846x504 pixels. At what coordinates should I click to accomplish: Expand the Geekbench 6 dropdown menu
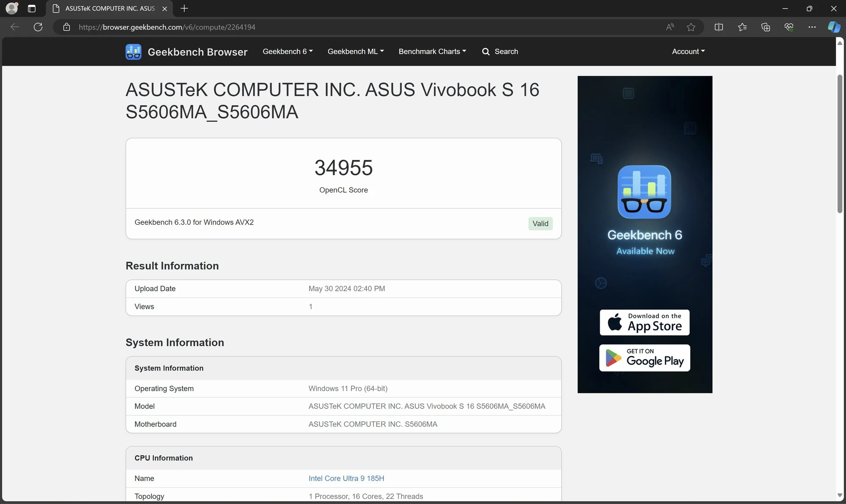(288, 52)
